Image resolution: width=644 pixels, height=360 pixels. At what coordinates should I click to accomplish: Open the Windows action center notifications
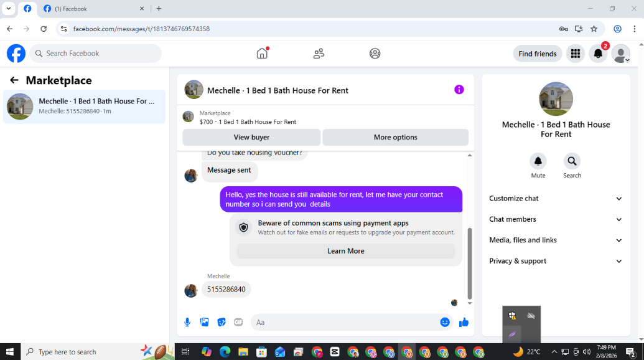pyautogui.click(x=631, y=352)
